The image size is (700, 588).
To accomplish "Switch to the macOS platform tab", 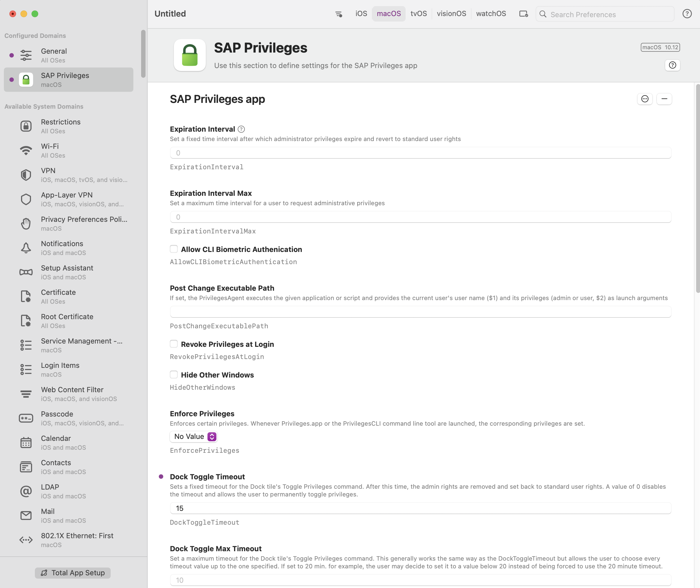I will coord(388,14).
